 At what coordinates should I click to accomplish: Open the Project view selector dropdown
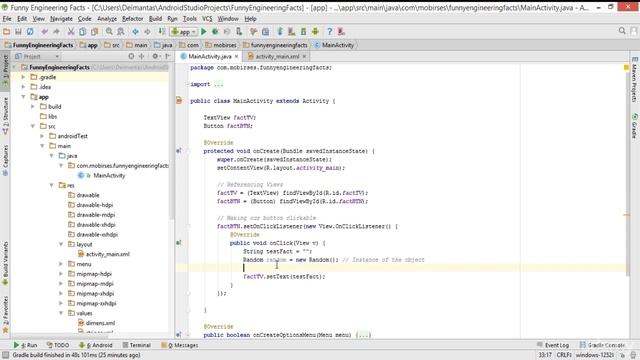click(x=37, y=56)
